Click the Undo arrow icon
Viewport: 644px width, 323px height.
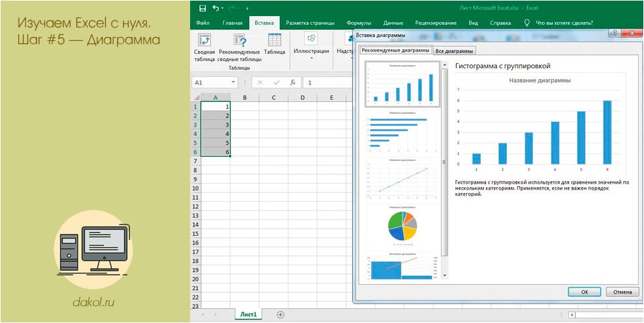(216, 8)
